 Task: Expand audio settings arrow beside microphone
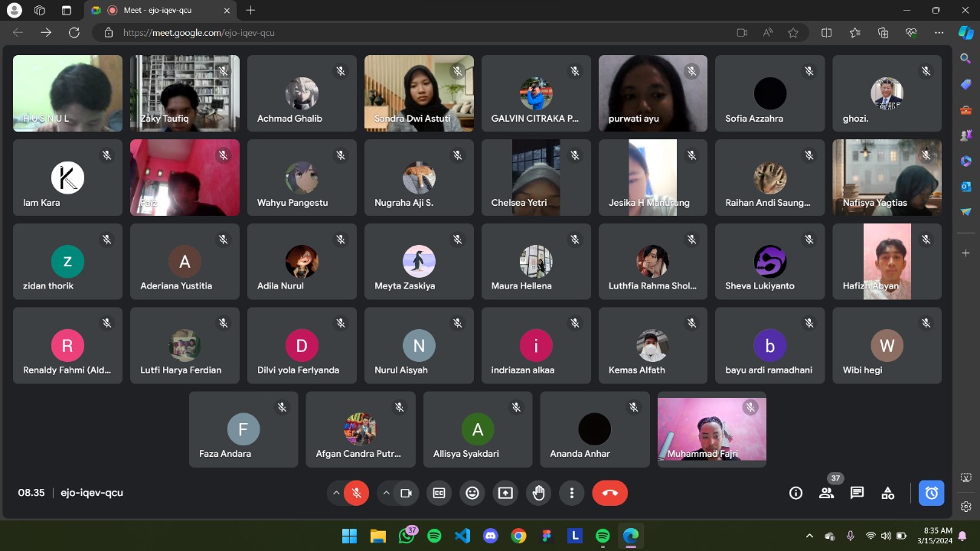pyautogui.click(x=336, y=494)
